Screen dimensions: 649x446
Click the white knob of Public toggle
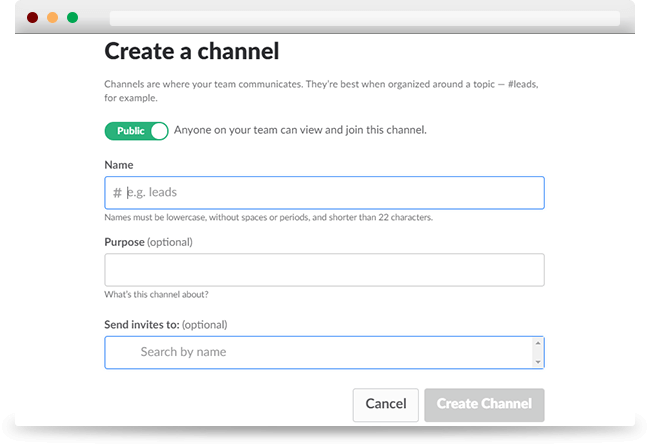[159, 131]
